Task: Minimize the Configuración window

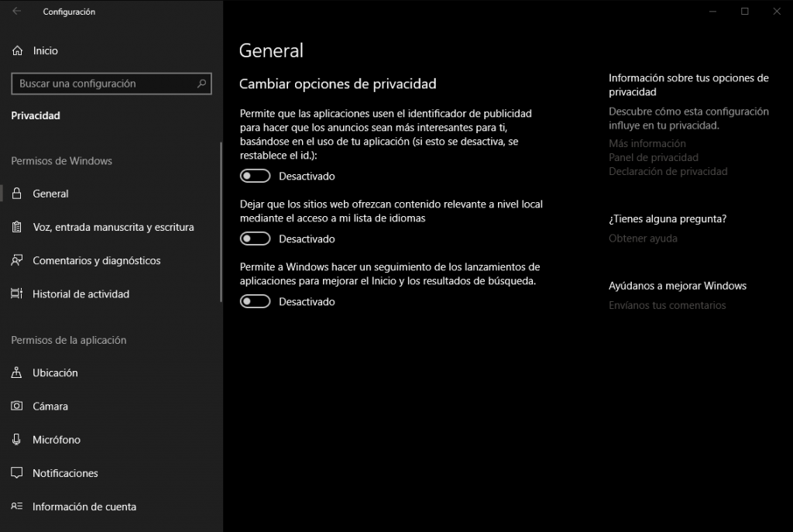Action: (x=712, y=11)
